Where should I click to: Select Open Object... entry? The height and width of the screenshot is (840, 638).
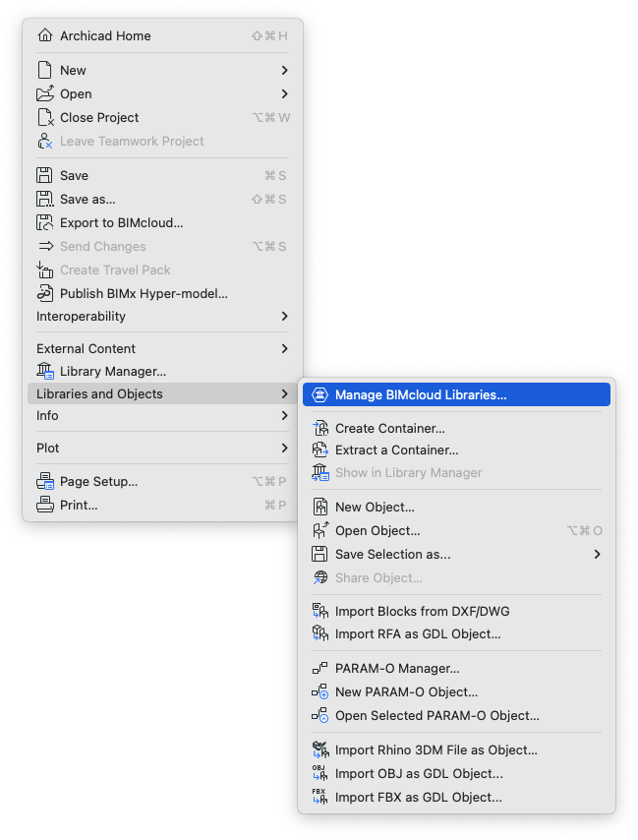click(456, 530)
